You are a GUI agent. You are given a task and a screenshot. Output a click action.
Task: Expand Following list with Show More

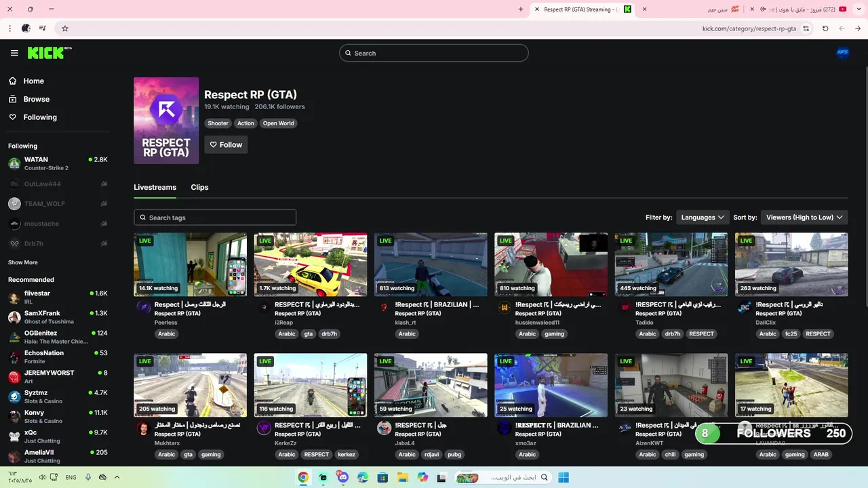pyautogui.click(x=23, y=262)
